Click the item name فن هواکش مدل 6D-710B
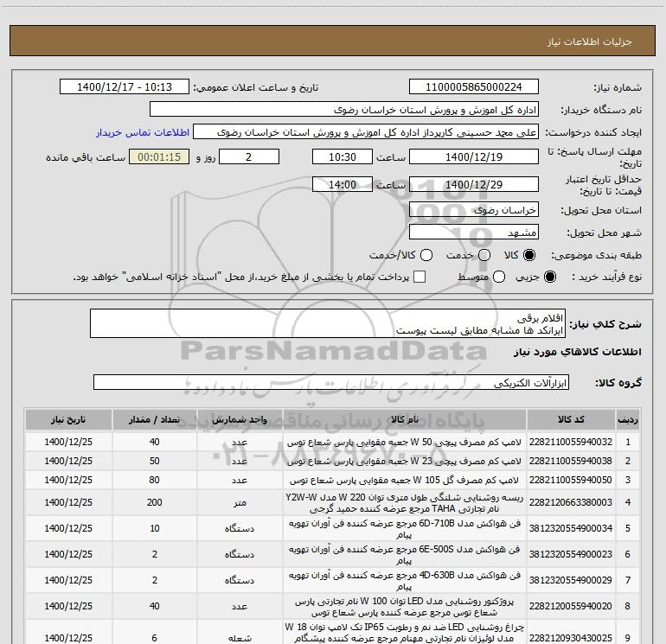 tap(405, 528)
